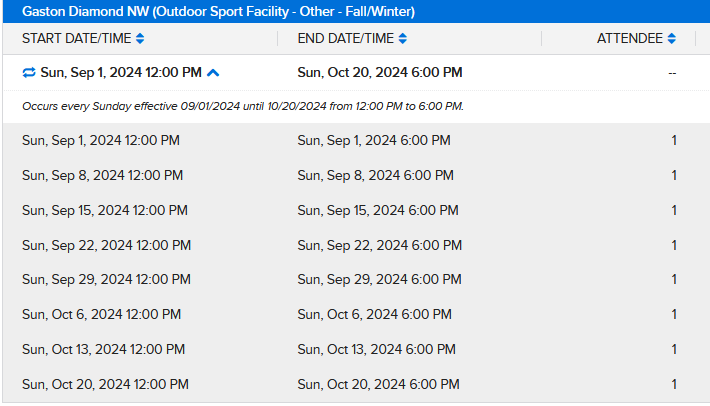Select the Sun, Sep 29, 2024 12:00 PM occurrence

[106, 280]
